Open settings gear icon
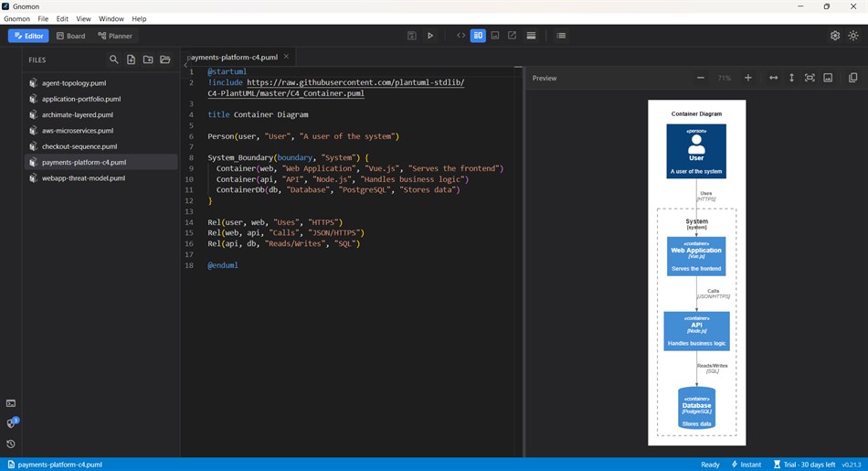868x471 pixels. [x=835, y=36]
